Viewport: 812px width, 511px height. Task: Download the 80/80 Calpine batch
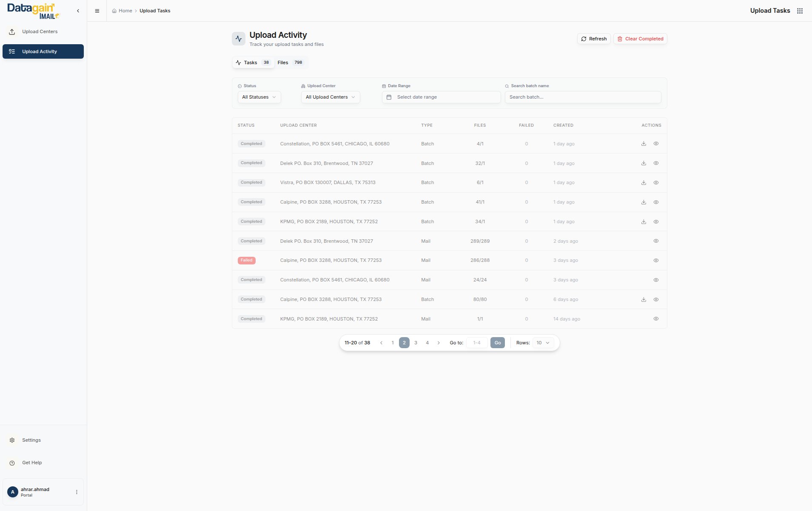pyautogui.click(x=644, y=300)
